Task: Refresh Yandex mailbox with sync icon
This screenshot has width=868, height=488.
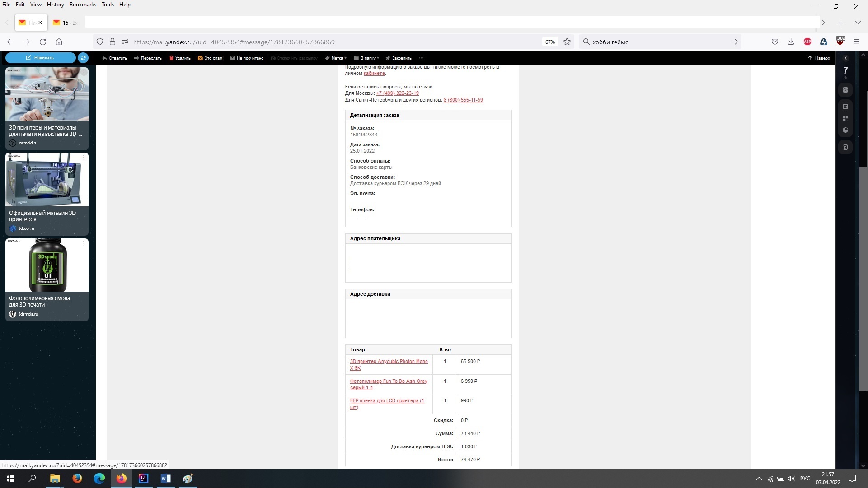Action: pyautogui.click(x=83, y=58)
